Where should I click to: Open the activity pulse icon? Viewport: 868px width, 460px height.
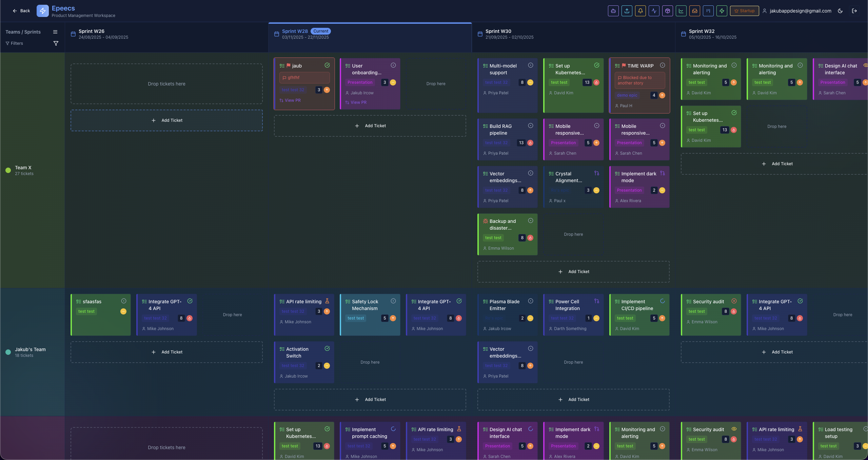(x=654, y=11)
